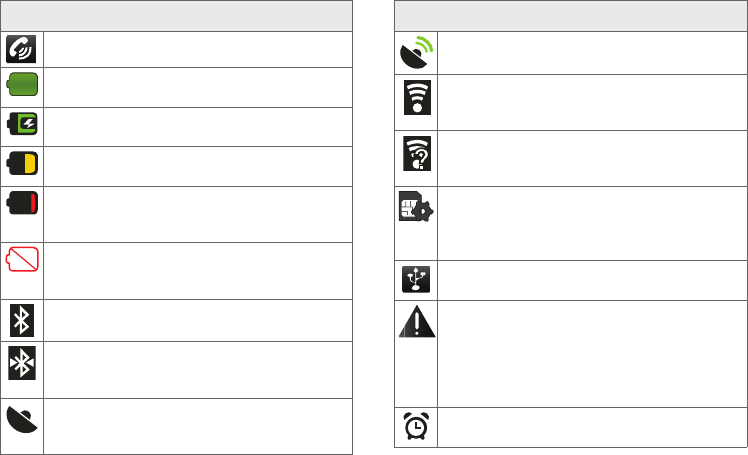The height and width of the screenshot is (455, 748).
Task: Select the empty crossed-out battery icon
Action: pos(22,259)
